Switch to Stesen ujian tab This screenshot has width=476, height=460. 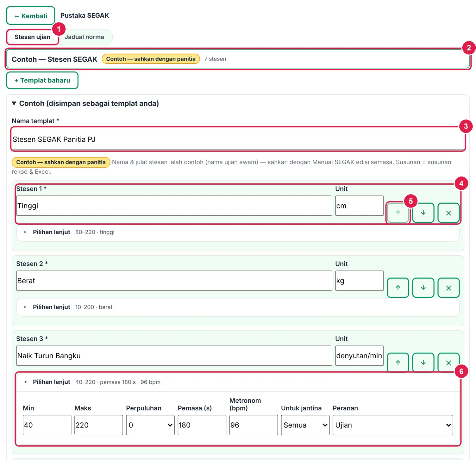pyautogui.click(x=32, y=37)
